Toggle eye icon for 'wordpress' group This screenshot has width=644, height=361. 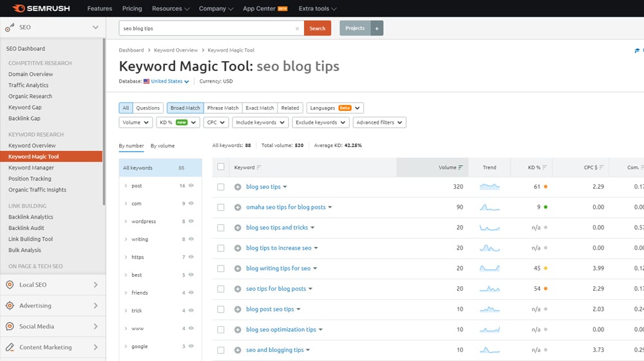(x=191, y=221)
